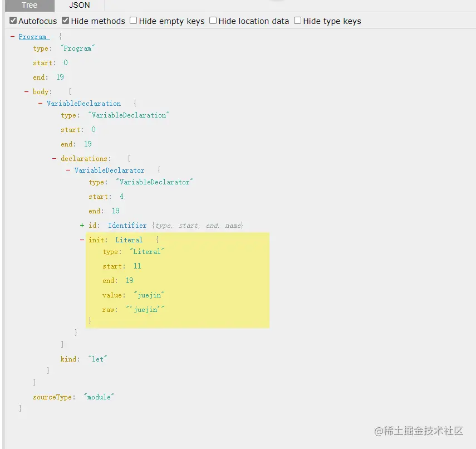Uncheck the Hide methods checkbox

(65, 21)
